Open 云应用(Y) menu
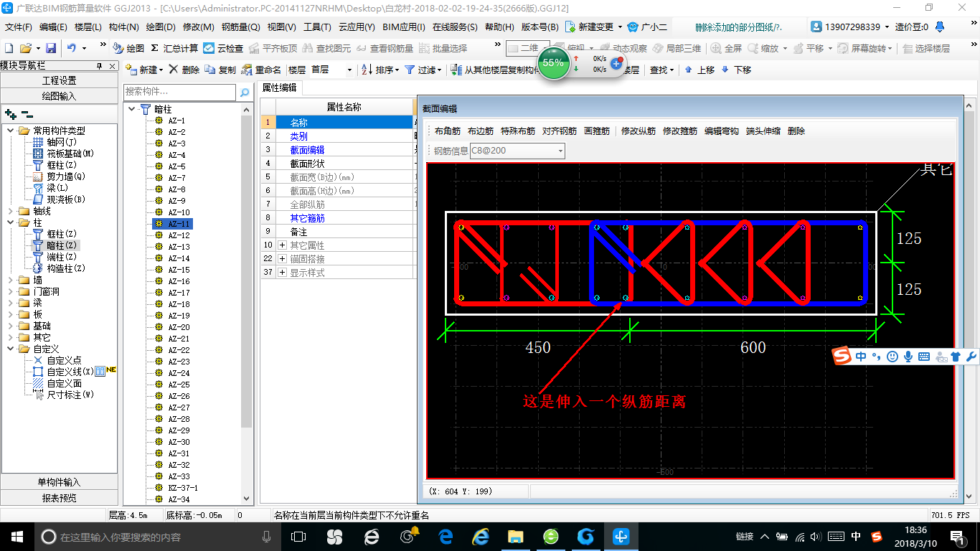 point(357,27)
